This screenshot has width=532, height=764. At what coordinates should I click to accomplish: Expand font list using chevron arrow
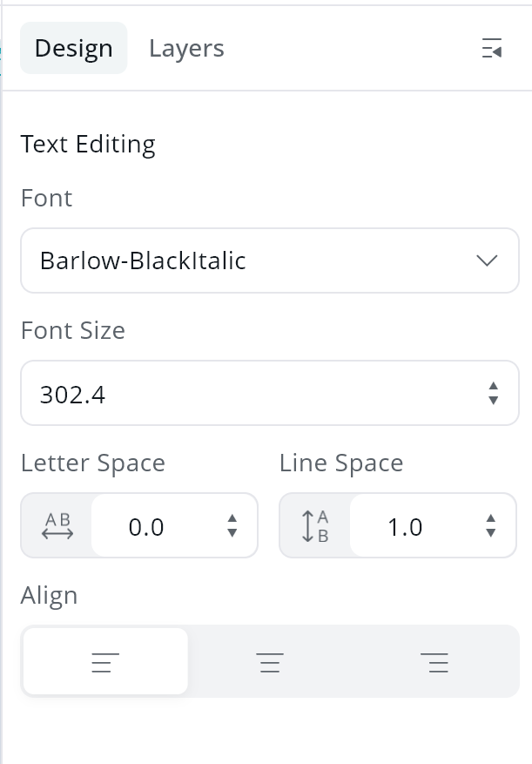[x=487, y=260]
